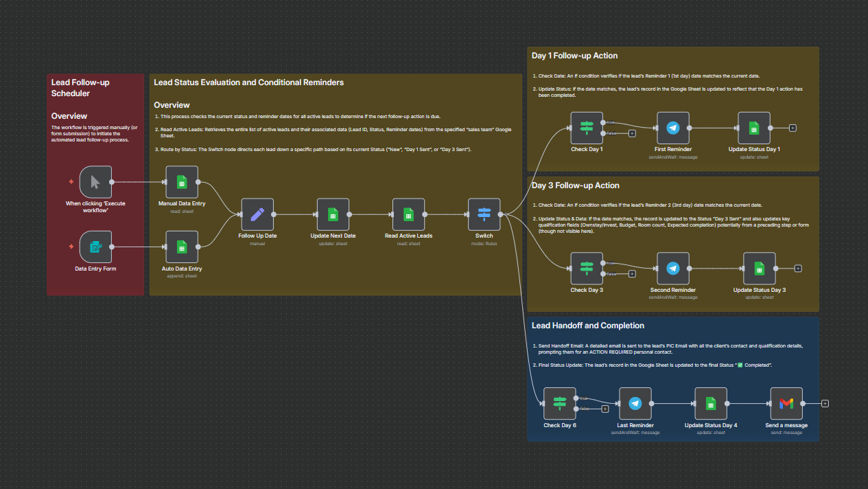Click the 'When clicking Execute workflow' trigger
868x489 pixels.
(95, 181)
